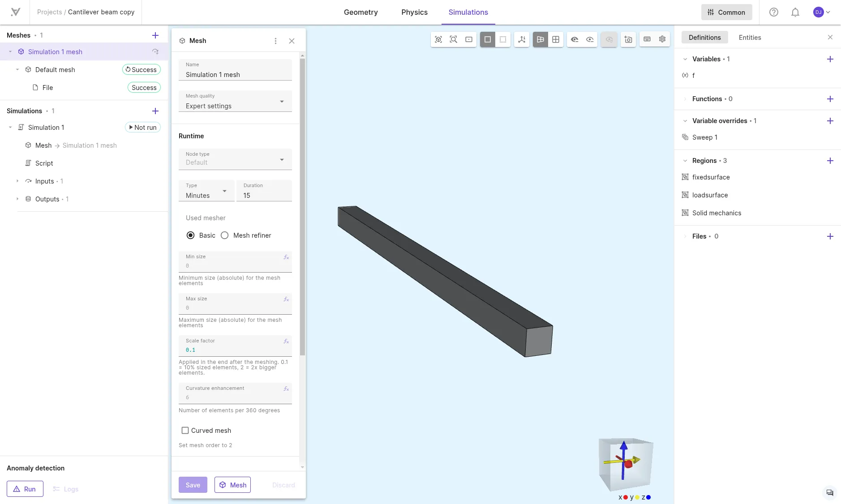
Task: Click the Common button
Action: pyautogui.click(x=726, y=12)
